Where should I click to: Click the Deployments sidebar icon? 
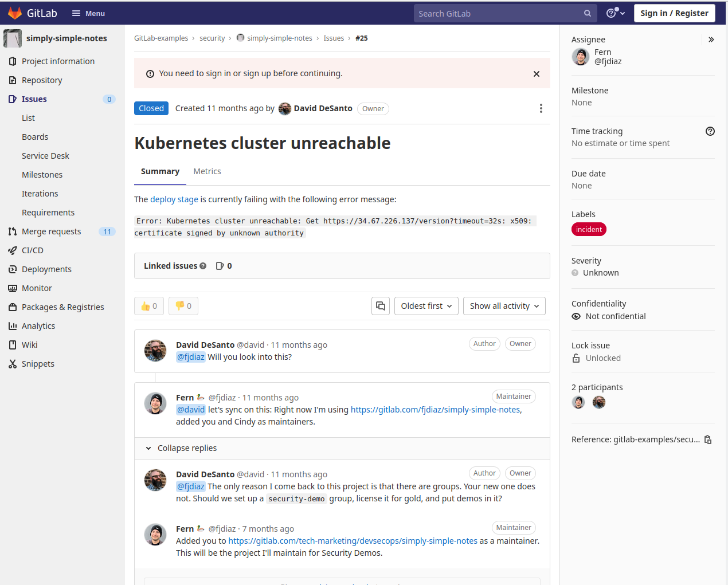click(x=13, y=269)
